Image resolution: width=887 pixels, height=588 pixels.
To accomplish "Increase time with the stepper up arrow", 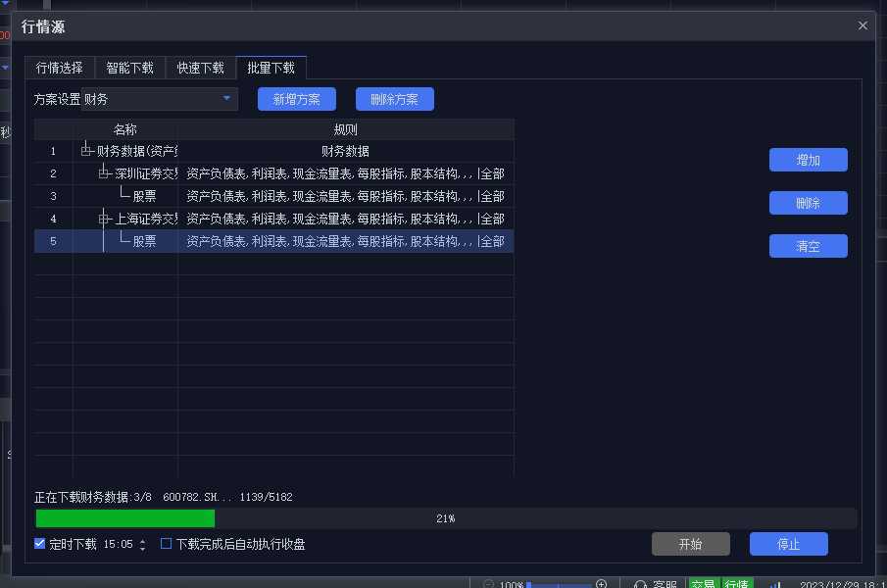I will point(142,541).
